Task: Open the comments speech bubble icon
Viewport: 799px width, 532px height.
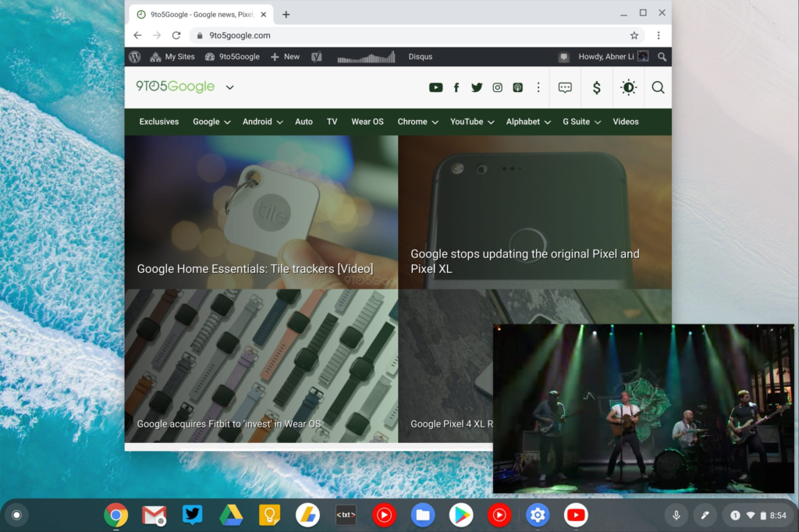Action: (565, 87)
